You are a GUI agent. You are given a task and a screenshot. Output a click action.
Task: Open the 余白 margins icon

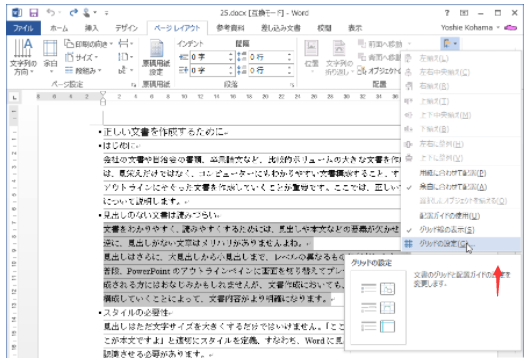point(50,57)
